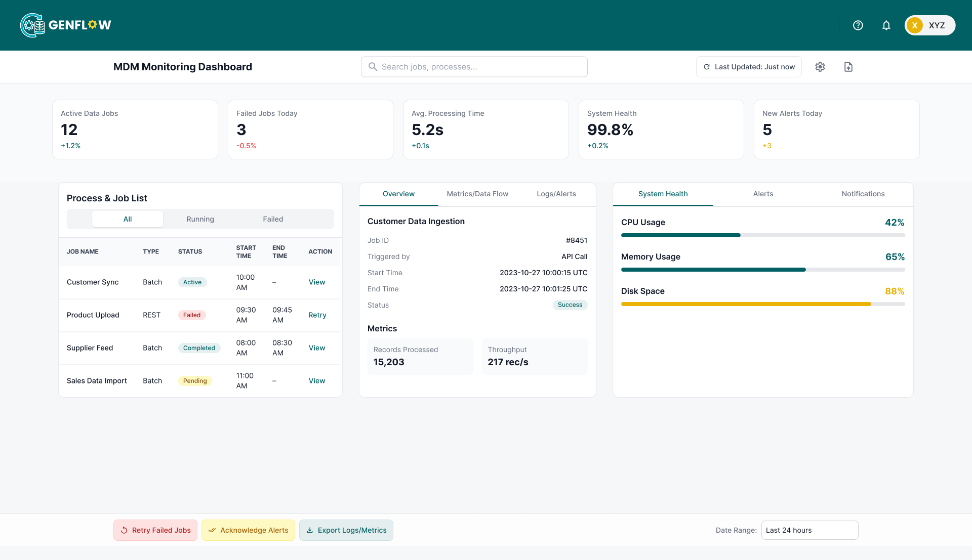Click the Disk Space progress bar
The width and height of the screenshot is (972, 560).
point(763,304)
